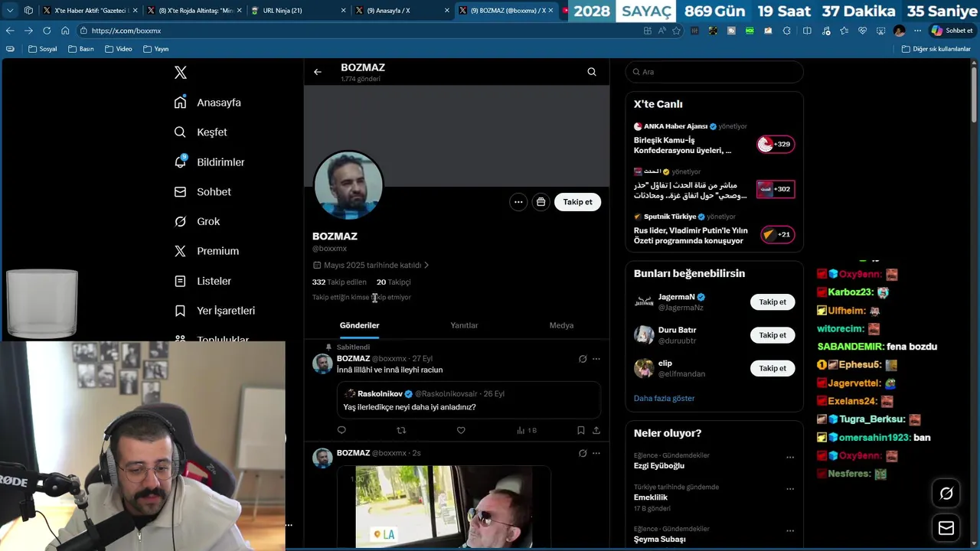
Task: Click browser home button
Action: (x=65, y=31)
